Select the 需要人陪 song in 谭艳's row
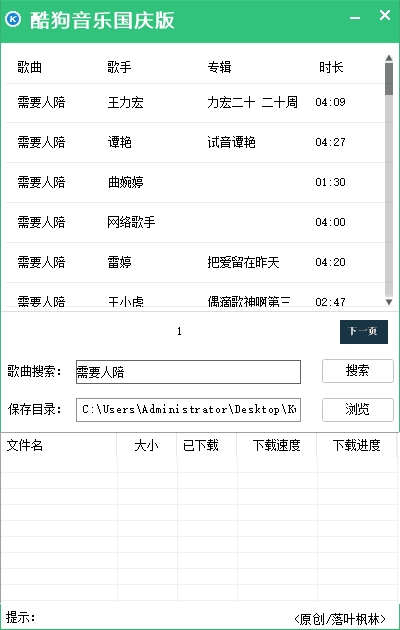 pyautogui.click(x=41, y=142)
